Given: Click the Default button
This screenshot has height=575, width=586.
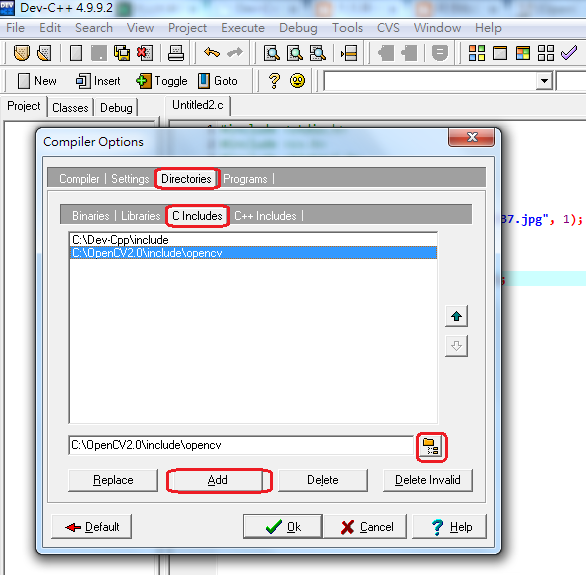Looking at the screenshot, I should pos(92,527).
